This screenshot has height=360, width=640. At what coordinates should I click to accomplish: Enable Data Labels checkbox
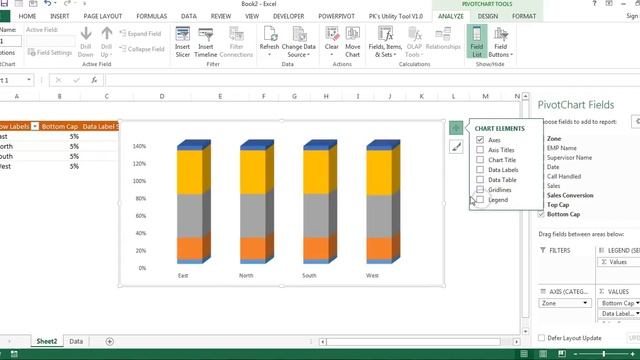480,169
